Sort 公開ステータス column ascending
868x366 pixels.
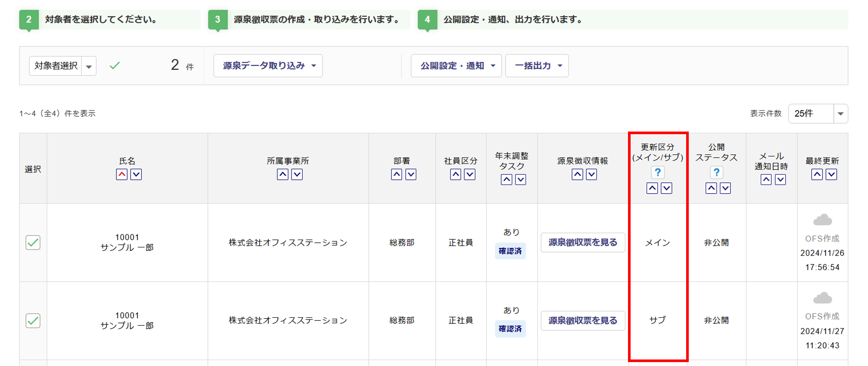coord(711,188)
